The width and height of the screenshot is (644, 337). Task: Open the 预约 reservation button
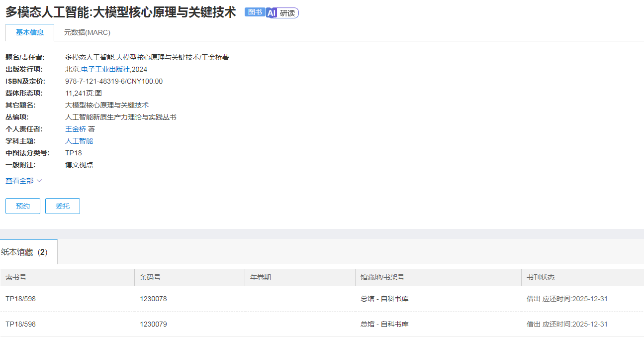point(22,206)
